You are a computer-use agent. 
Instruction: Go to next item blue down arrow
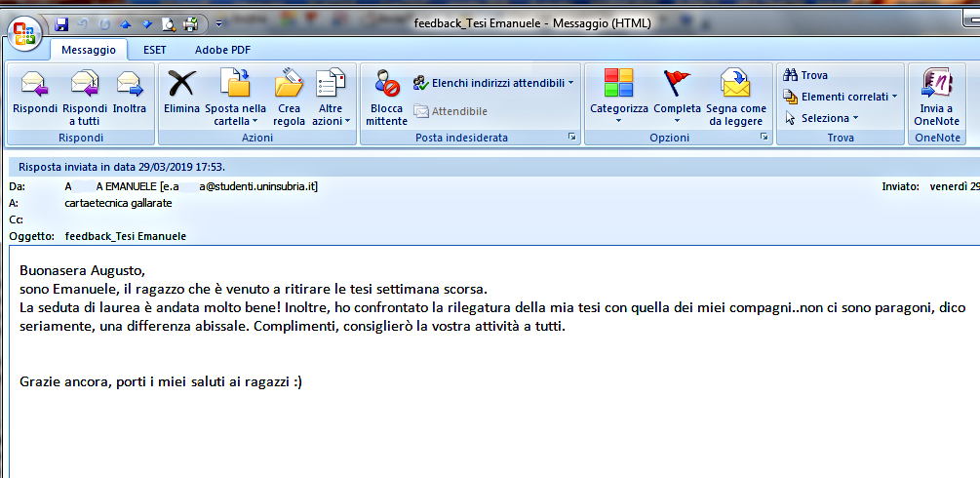point(147,24)
